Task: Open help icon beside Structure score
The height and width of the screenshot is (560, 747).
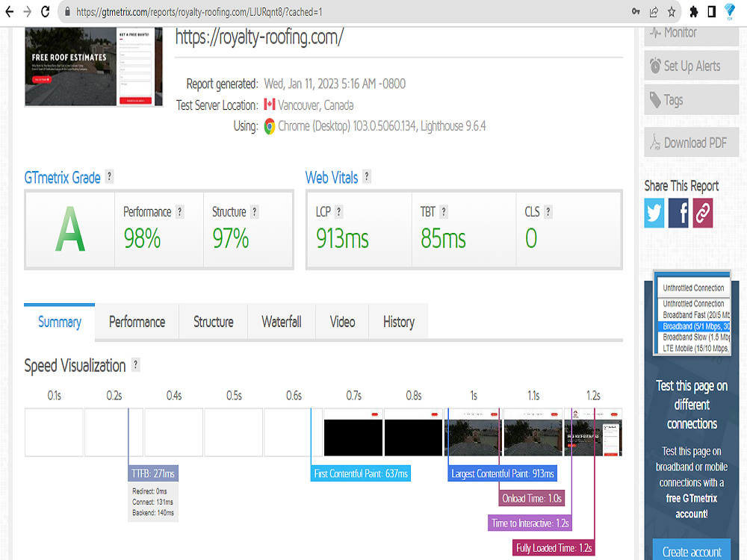Action: click(255, 212)
